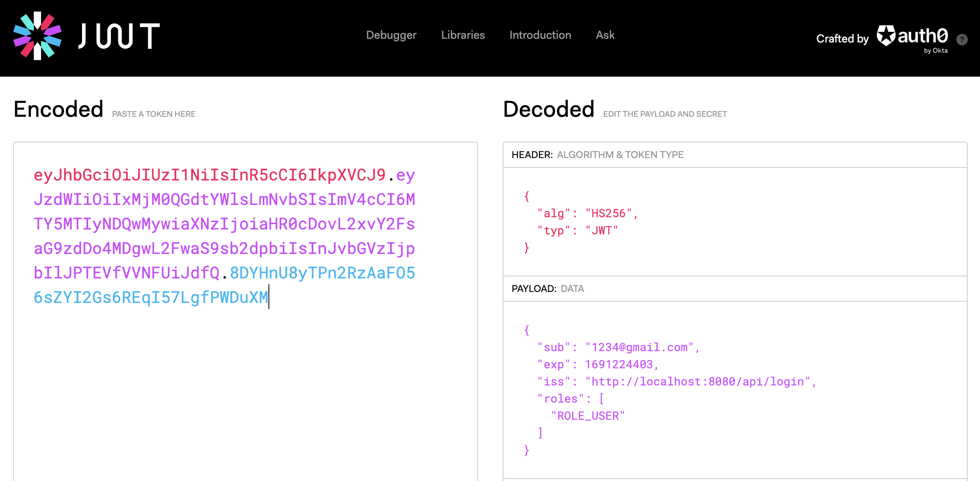Click the "ROLE_USER" entry in roles array
The width and height of the screenshot is (980, 481).
pos(588,416)
